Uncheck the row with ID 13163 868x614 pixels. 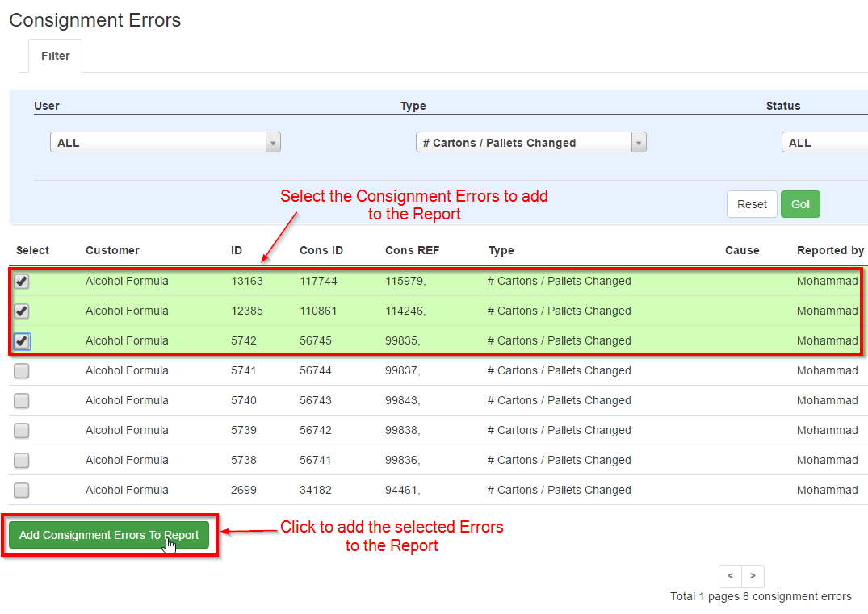[21, 281]
